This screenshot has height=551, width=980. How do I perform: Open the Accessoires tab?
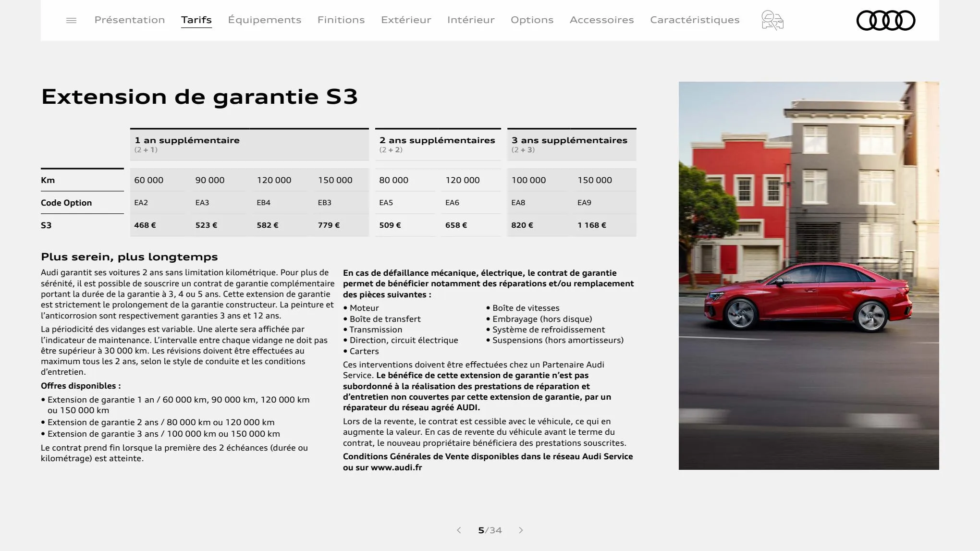601,20
